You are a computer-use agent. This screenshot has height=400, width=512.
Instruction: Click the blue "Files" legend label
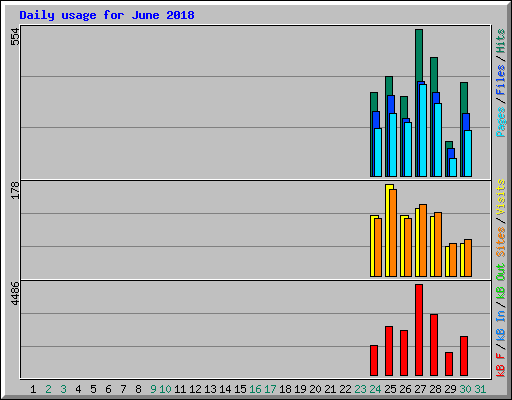click(501, 80)
